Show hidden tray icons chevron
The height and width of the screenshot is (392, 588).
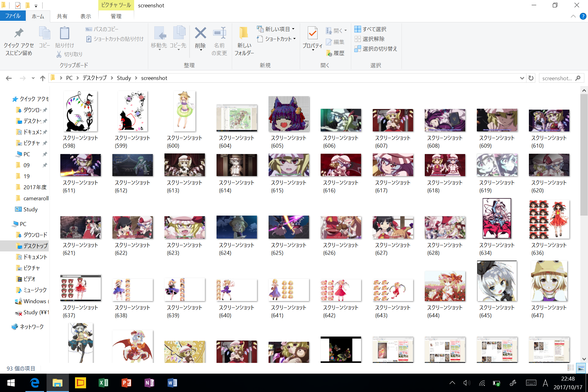point(452,383)
